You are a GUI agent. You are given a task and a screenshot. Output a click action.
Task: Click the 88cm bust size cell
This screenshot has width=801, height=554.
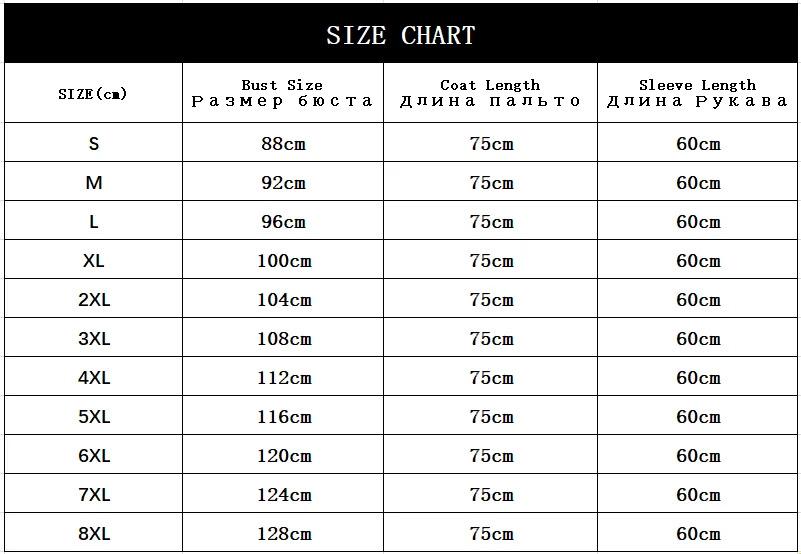point(283,143)
